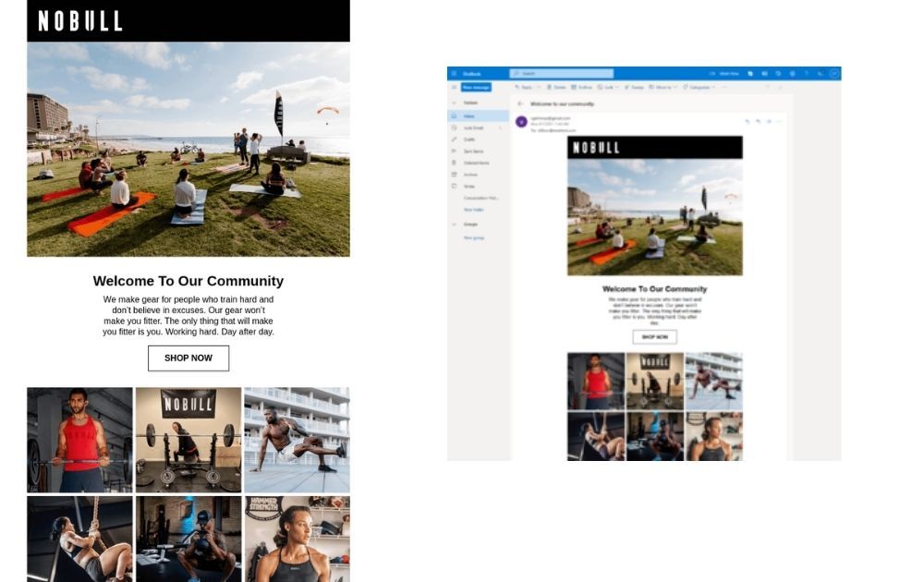Click the Outlook search box
The image size is (924, 582).
(x=561, y=74)
